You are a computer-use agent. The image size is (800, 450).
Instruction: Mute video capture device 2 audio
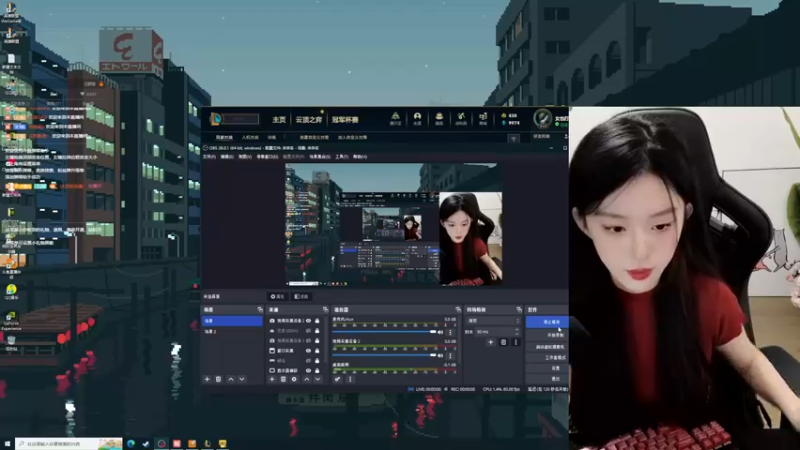coord(441,355)
